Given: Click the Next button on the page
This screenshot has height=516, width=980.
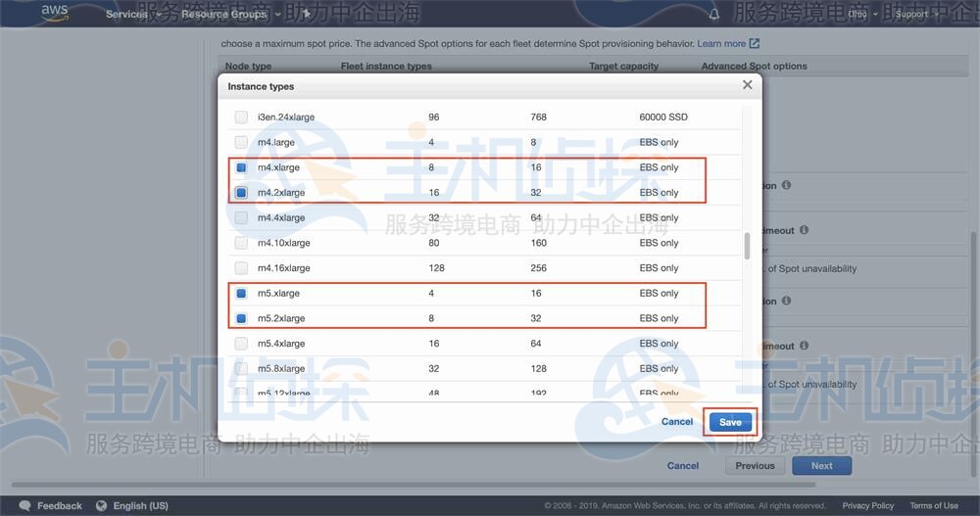Looking at the screenshot, I should click(x=821, y=465).
